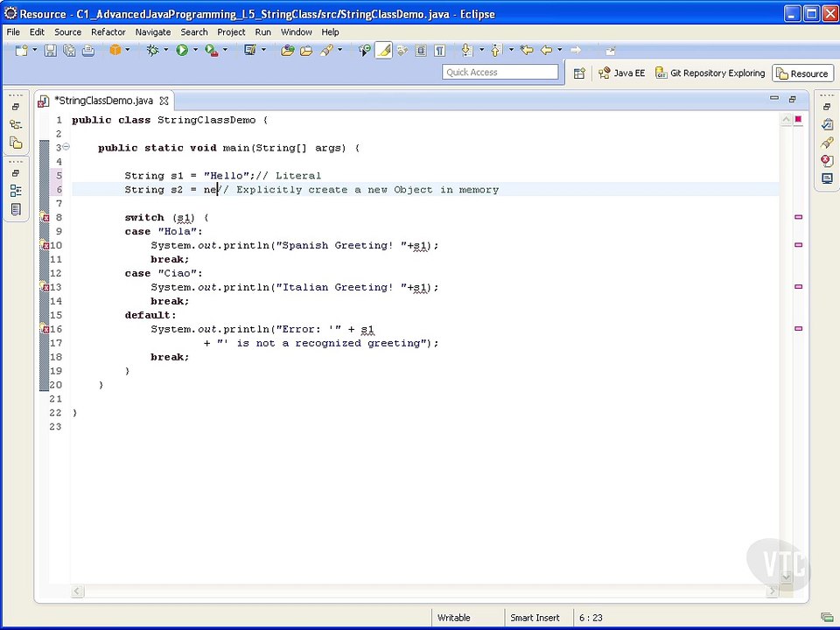Click error marker on line 8
Screen dimensions: 840x630
tap(45, 218)
